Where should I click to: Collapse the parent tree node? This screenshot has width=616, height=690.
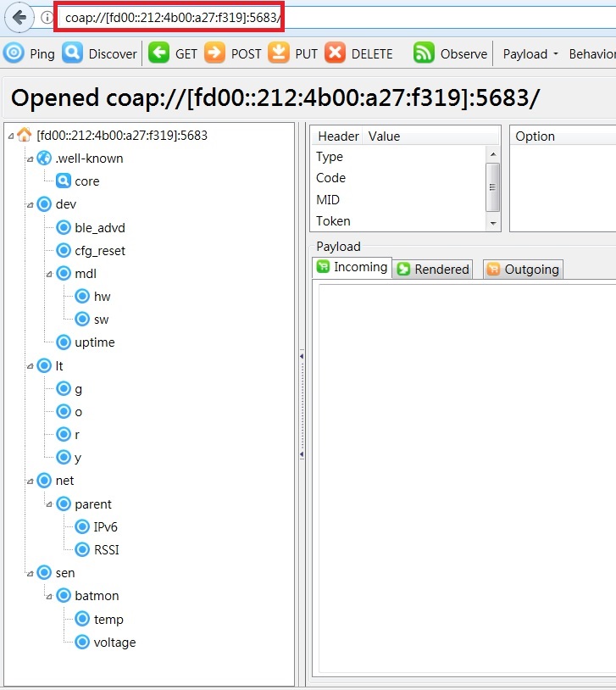click(x=49, y=504)
